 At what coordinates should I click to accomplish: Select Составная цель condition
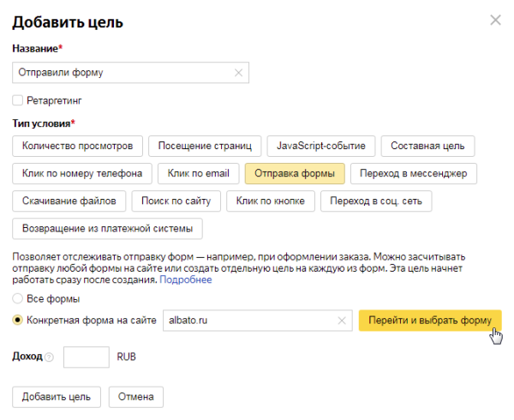[427, 146]
